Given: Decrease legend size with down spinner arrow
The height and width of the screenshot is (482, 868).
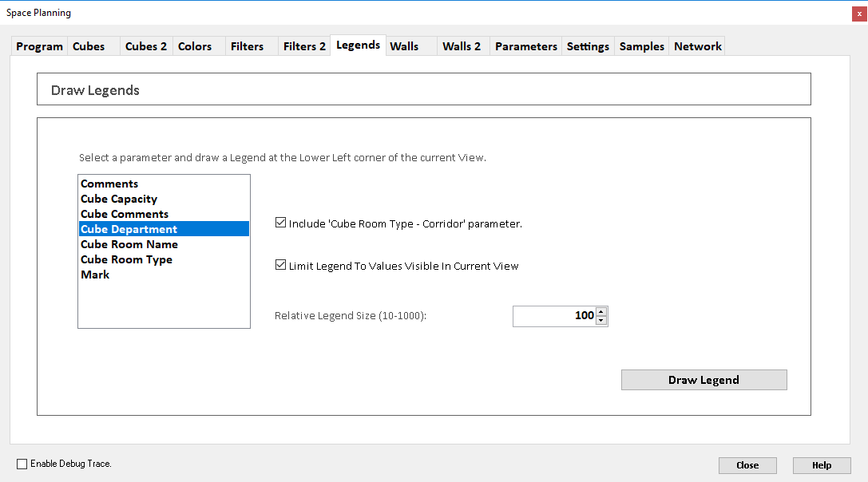Looking at the screenshot, I should coord(601,321).
